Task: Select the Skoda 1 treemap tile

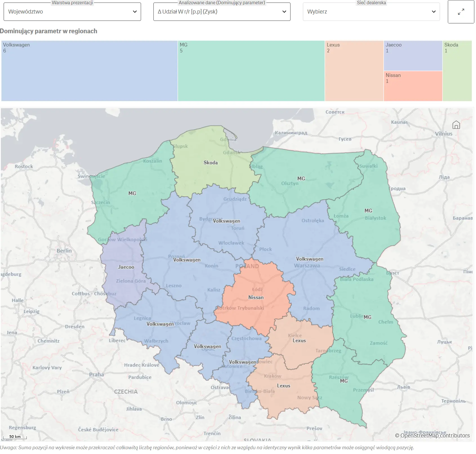Action: coord(457,71)
